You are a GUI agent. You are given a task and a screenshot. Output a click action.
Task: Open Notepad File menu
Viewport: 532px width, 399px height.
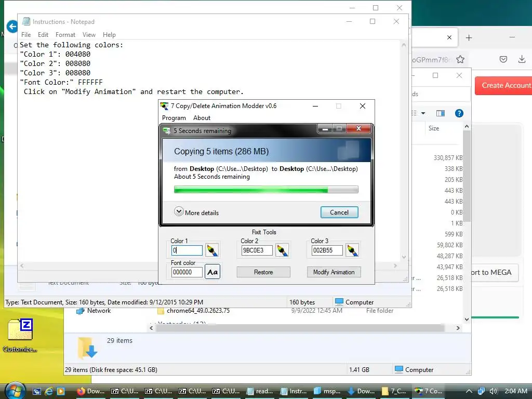[x=26, y=35]
